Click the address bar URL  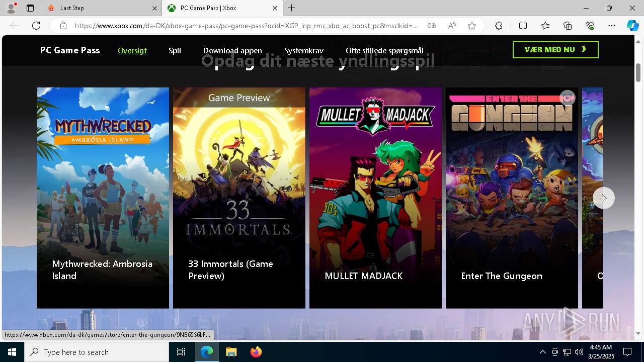[246, 26]
